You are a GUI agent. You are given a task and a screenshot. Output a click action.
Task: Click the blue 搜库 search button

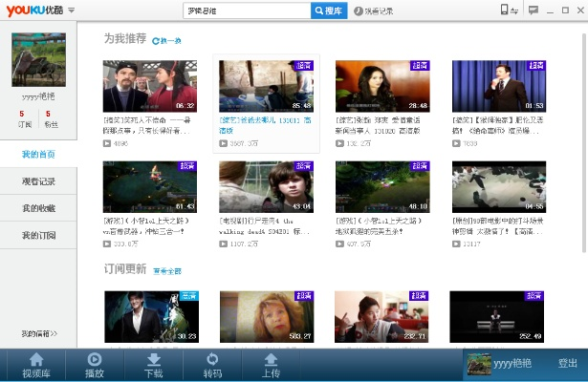329,11
